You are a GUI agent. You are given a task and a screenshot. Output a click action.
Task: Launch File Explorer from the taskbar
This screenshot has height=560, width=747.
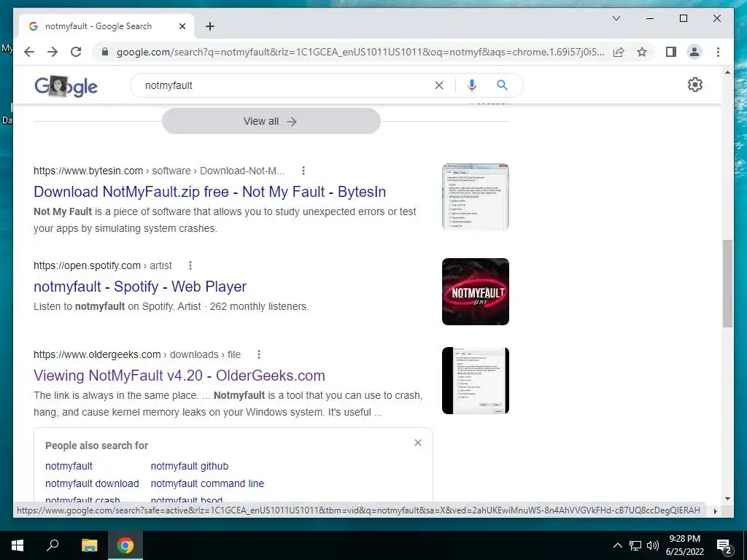tap(89, 545)
